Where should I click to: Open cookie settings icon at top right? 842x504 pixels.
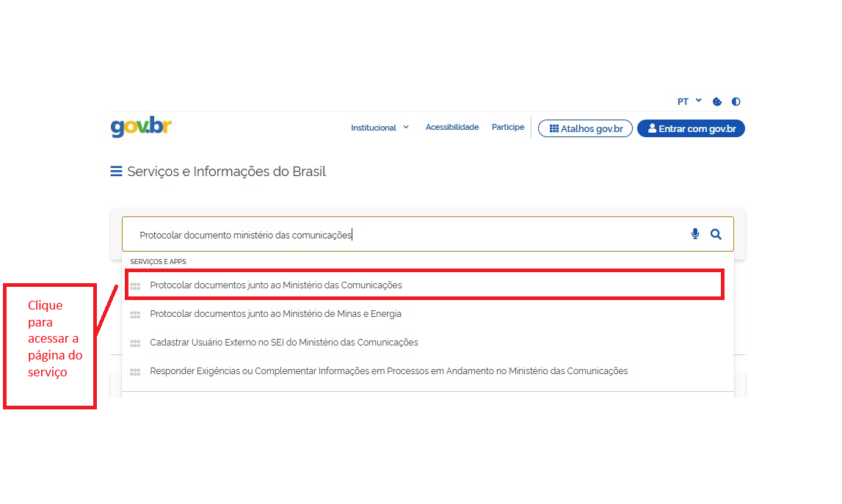tap(717, 101)
